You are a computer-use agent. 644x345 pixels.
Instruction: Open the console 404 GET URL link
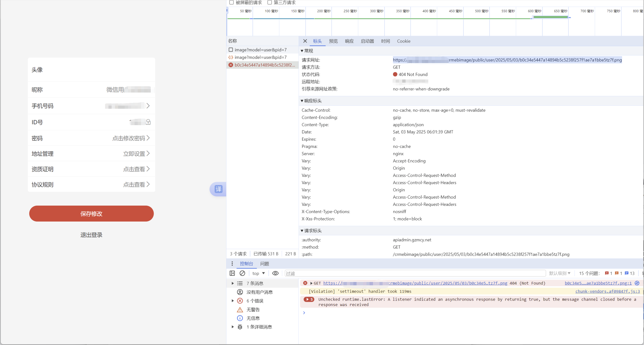click(415, 283)
